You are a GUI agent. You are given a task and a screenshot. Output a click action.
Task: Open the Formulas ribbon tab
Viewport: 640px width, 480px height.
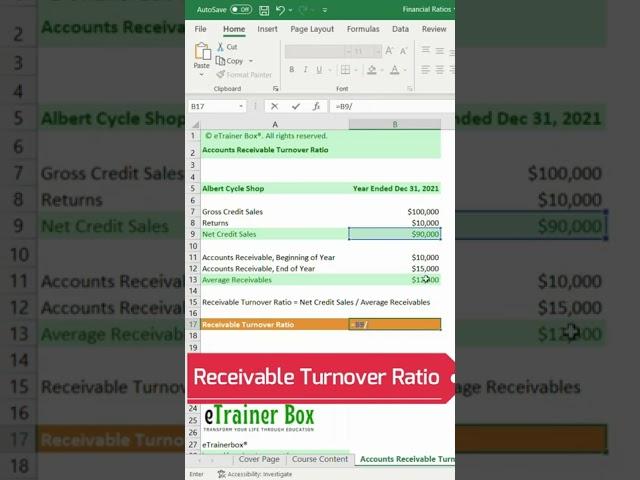(x=363, y=29)
